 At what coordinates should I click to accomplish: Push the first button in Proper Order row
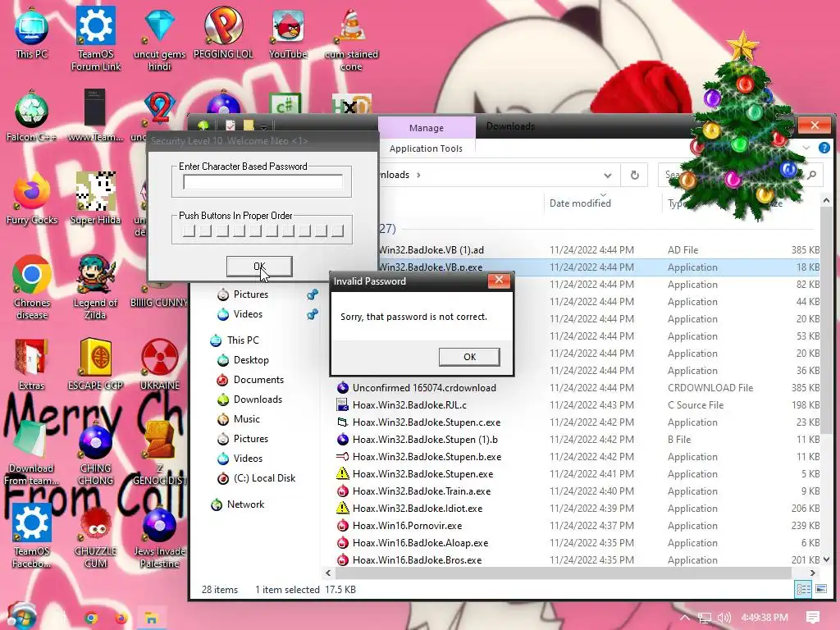coord(189,231)
